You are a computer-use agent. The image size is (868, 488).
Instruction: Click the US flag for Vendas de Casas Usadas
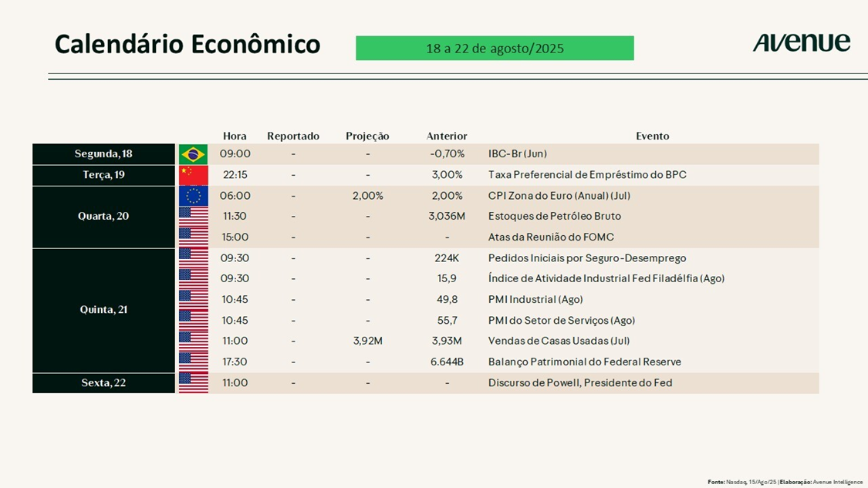193,342
